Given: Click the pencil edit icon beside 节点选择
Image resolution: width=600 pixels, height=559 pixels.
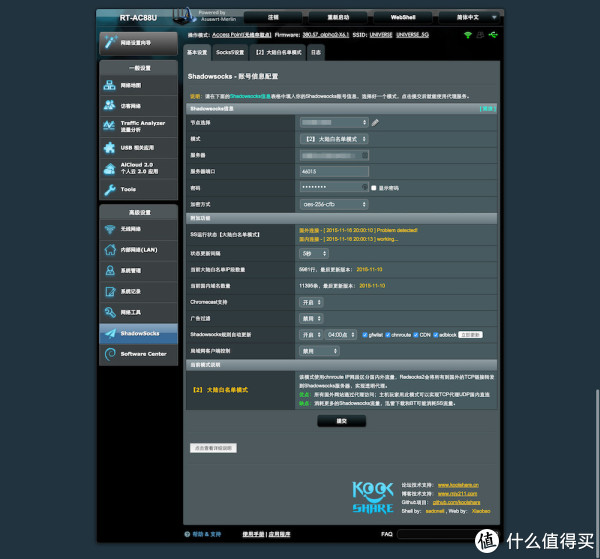Looking at the screenshot, I should pyautogui.click(x=376, y=122).
